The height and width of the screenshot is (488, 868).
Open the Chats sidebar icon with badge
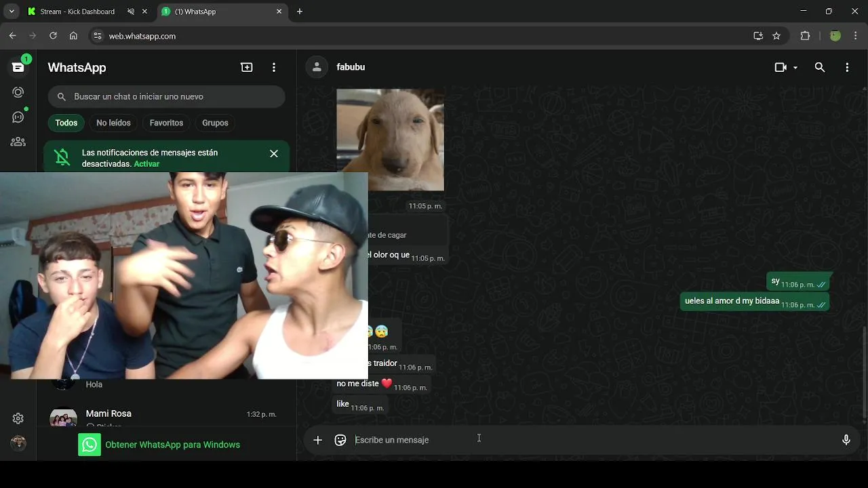click(18, 66)
